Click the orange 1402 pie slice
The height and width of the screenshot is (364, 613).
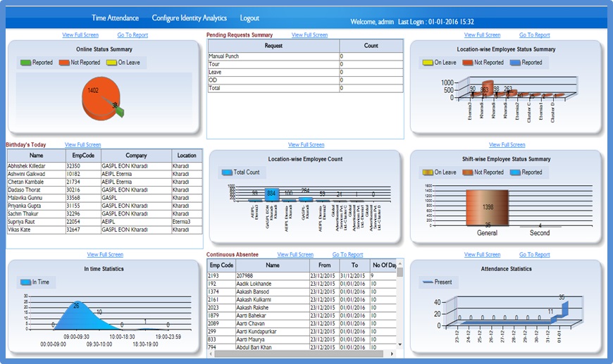tap(98, 98)
